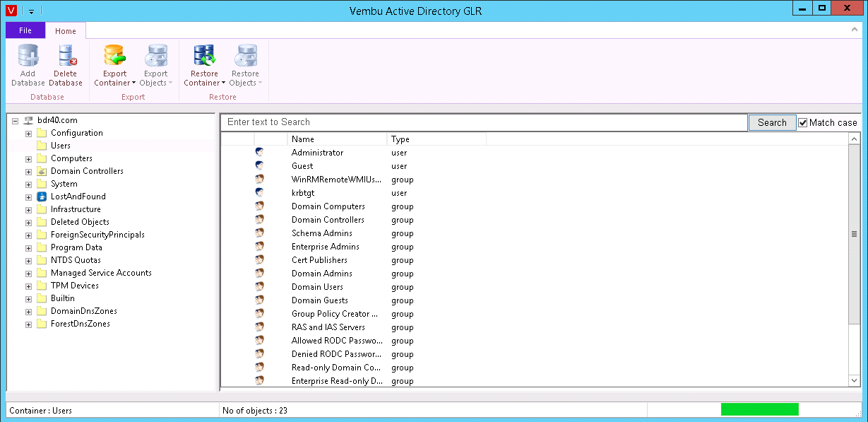
Task: Expand the Configuration tree node
Action: [x=28, y=133]
